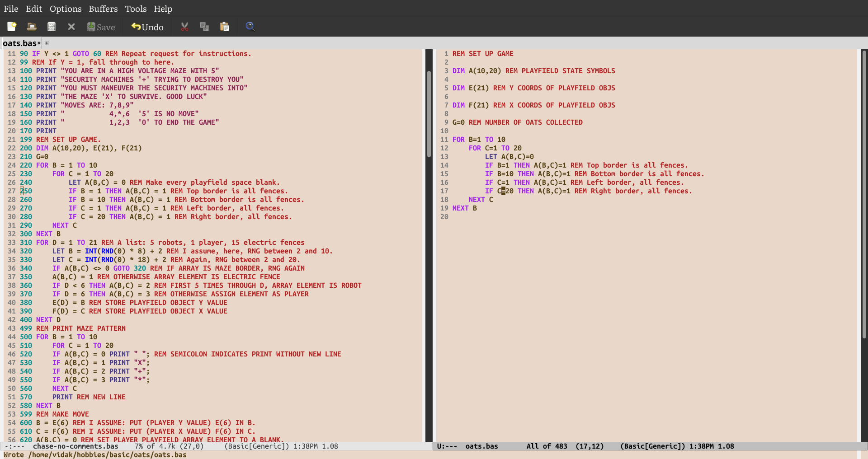Viewport: 868px width, 459px height.
Task: Click the Copy icon in toolbar
Action: point(204,27)
